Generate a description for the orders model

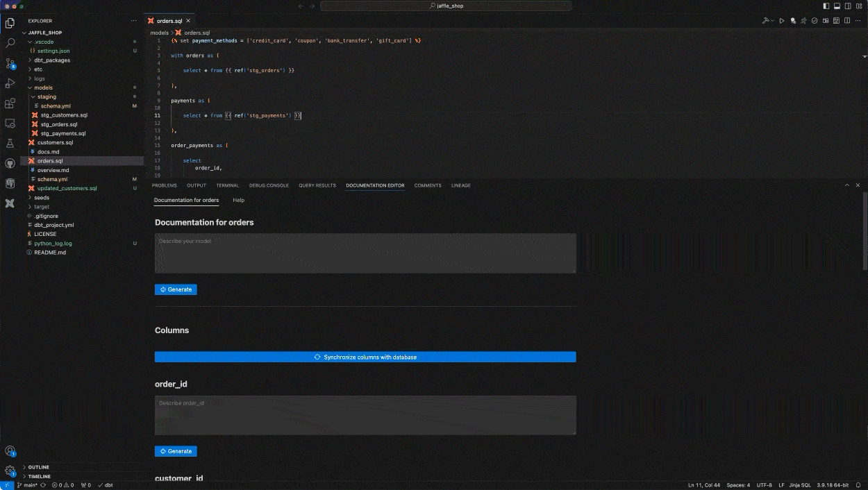[x=176, y=289]
